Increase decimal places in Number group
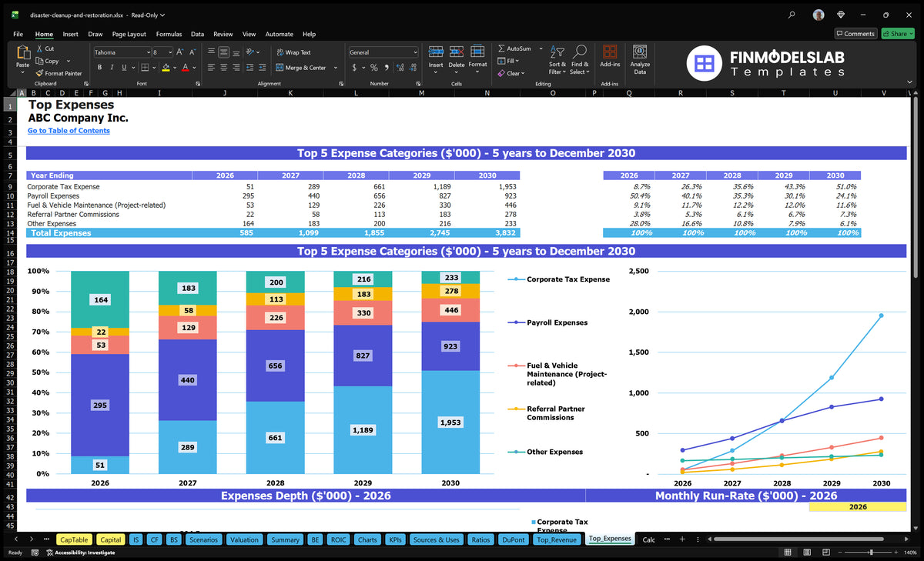The image size is (924, 561). coord(402,68)
